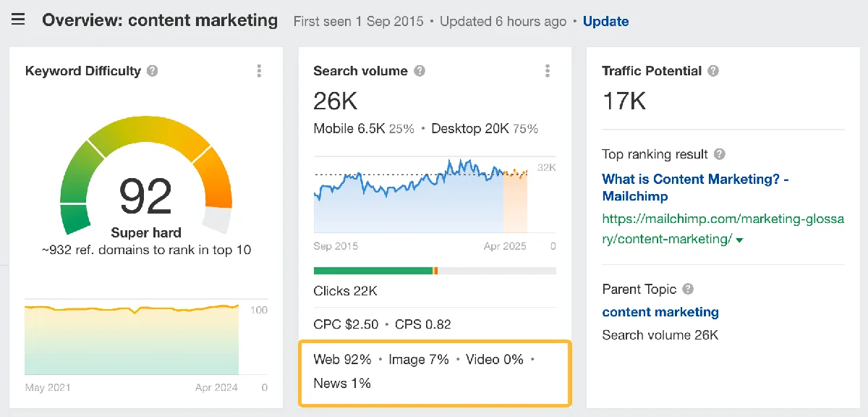The image size is (868, 417).
Task: Open the Keyword Difficulty card's three-dot menu
Action: pyautogui.click(x=259, y=71)
